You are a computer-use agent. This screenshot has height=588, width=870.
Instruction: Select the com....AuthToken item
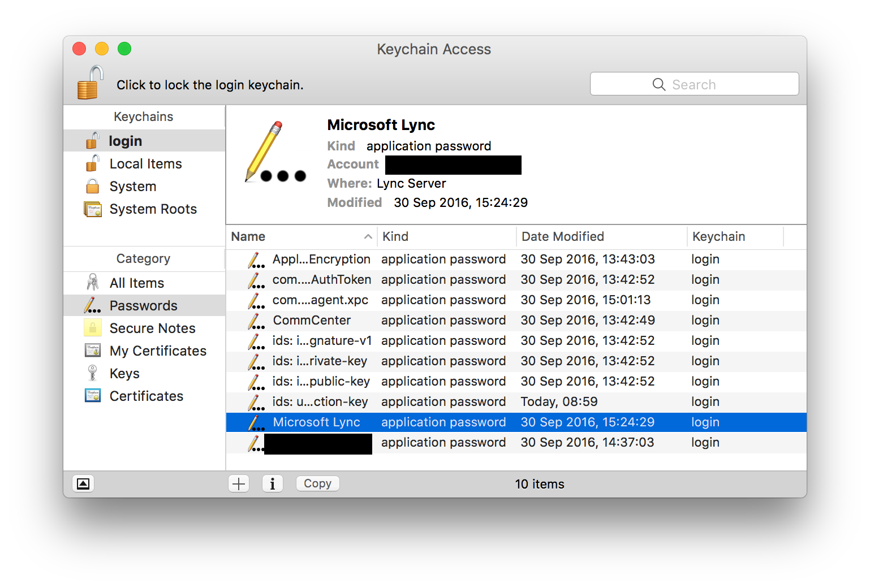pyautogui.click(x=516, y=279)
